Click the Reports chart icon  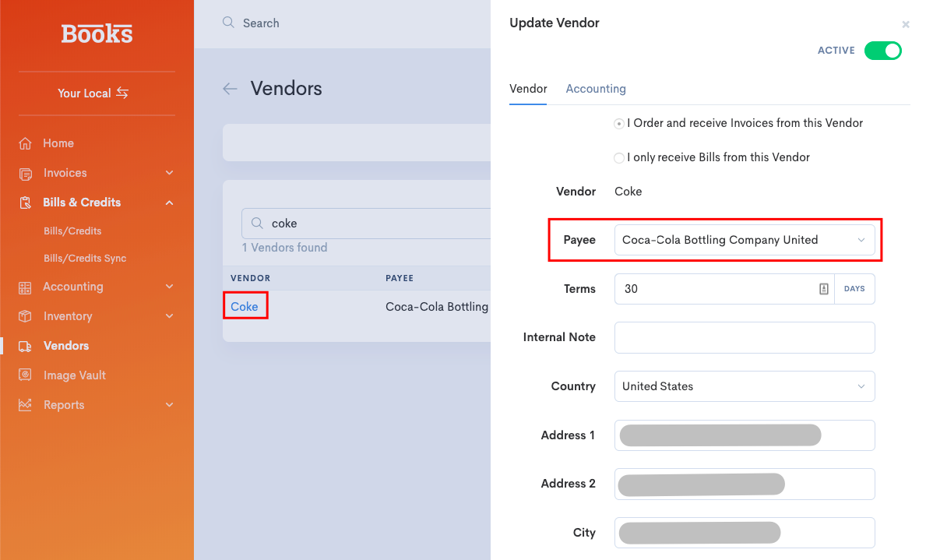point(26,405)
